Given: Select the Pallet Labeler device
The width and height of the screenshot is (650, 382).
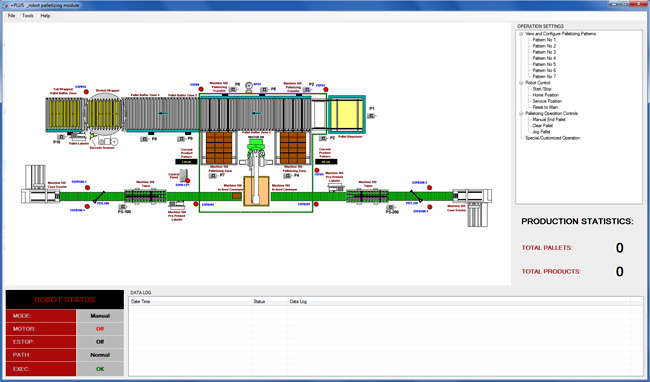Looking at the screenshot, I should coord(79,137).
